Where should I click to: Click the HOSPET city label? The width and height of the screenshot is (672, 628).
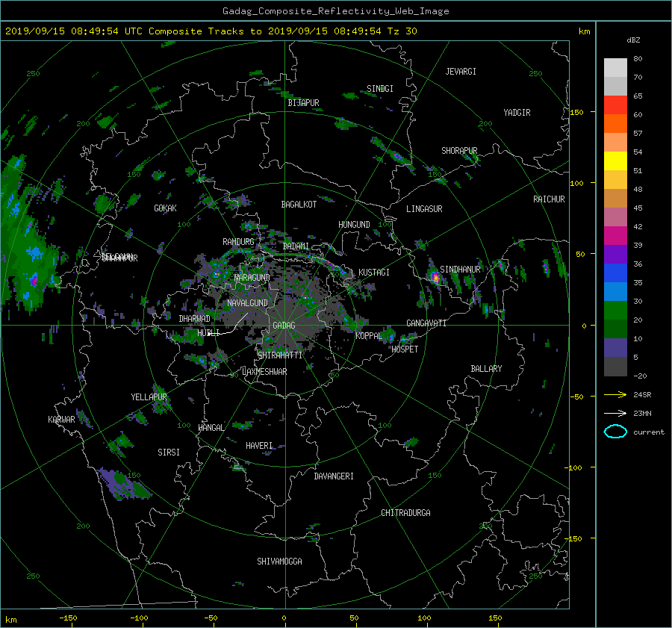tap(405, 349)
